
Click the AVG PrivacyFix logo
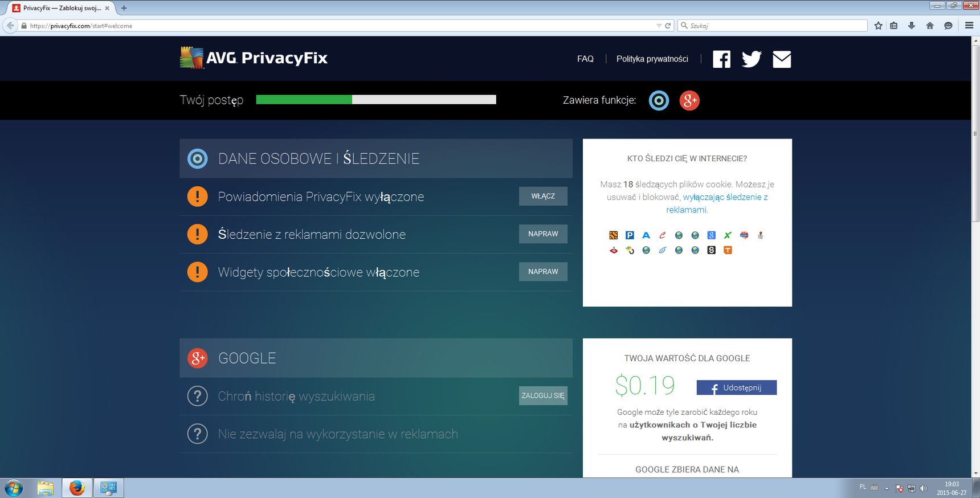coord(254,58)
